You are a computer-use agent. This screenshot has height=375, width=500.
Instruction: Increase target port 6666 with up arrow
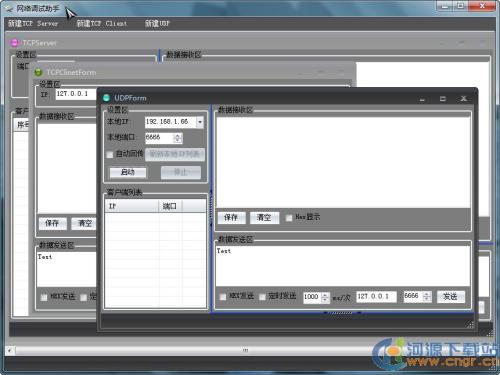point(427,294)
